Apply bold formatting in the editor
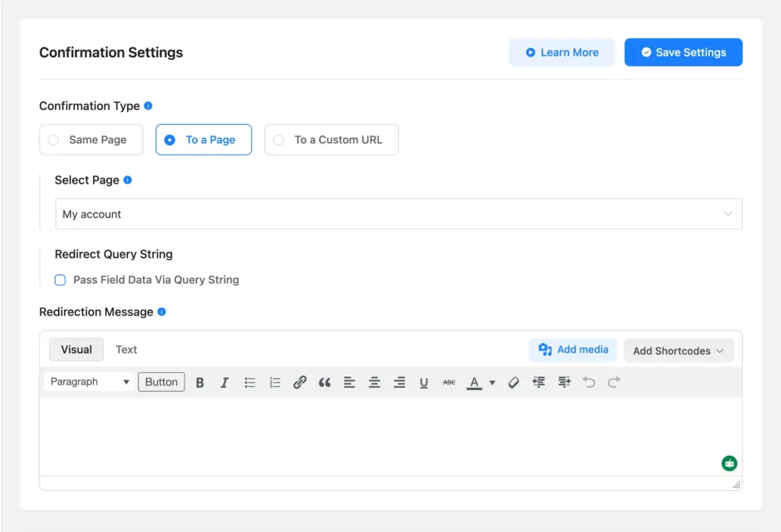Screen dimensions: 781x532 point(200,382)
